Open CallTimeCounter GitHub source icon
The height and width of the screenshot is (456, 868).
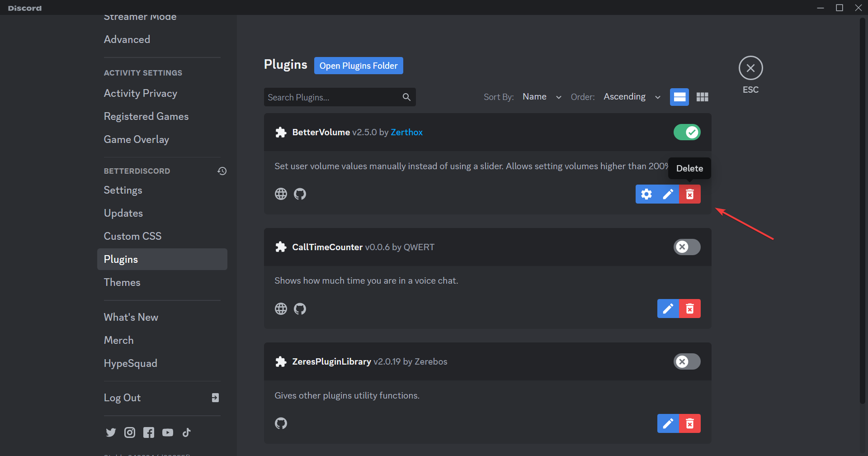pos(300,309)
